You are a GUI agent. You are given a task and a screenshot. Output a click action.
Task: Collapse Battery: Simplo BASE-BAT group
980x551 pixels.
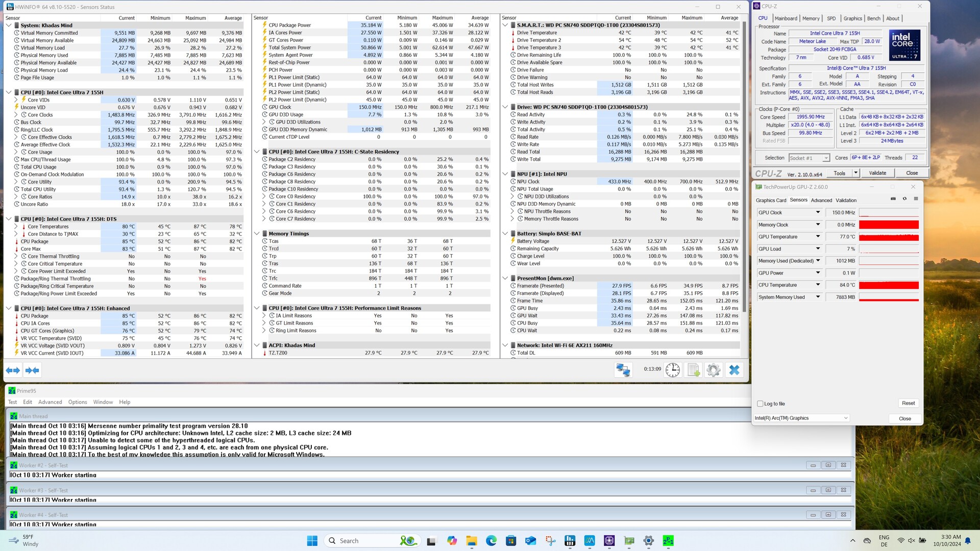[505, 234]
